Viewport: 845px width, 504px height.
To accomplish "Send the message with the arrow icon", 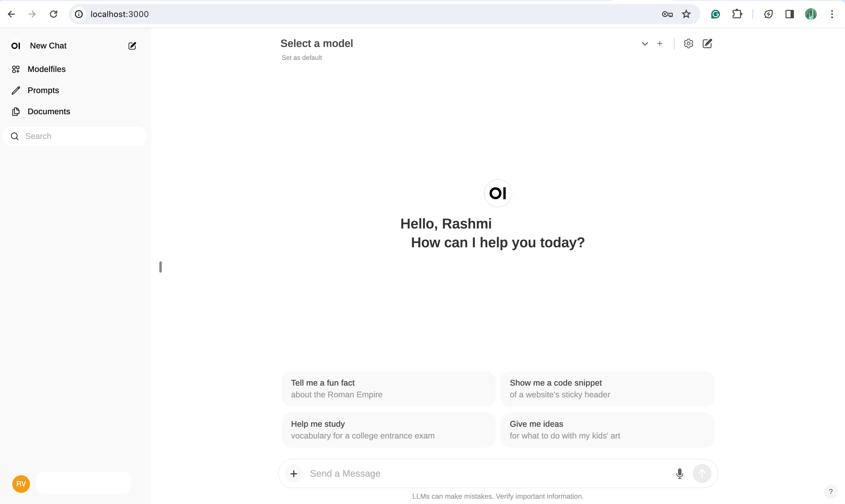I will (702, 473).
